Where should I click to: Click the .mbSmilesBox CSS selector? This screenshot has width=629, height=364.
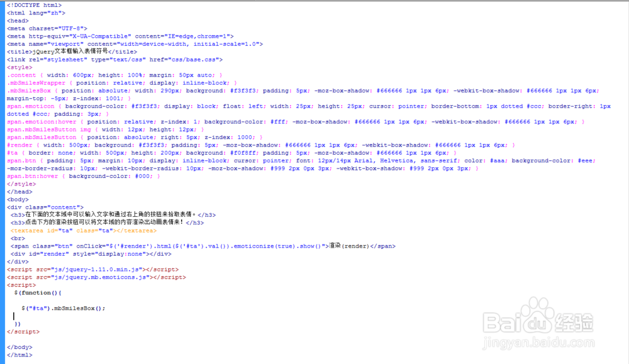(x=29, y=91)
